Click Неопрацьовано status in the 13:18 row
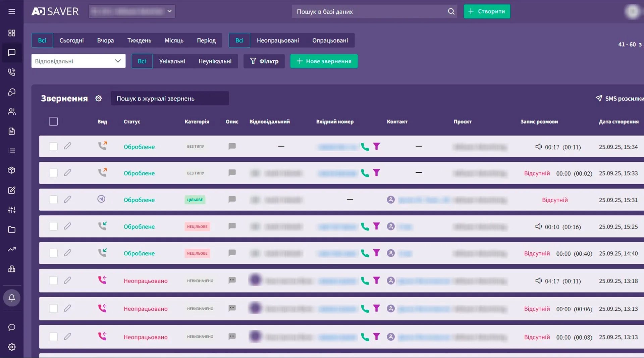Viewport: 644px width, 358px height. 146,281
